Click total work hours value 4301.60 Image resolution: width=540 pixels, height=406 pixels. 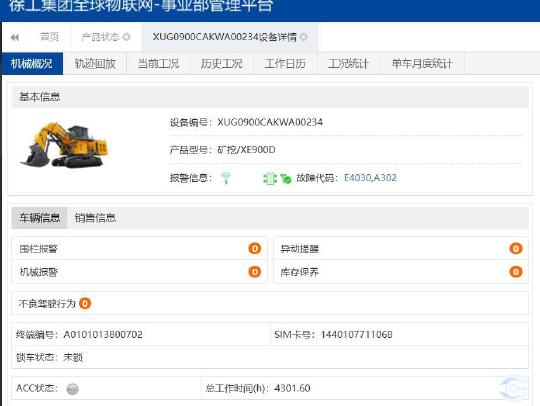coord(292,388)
